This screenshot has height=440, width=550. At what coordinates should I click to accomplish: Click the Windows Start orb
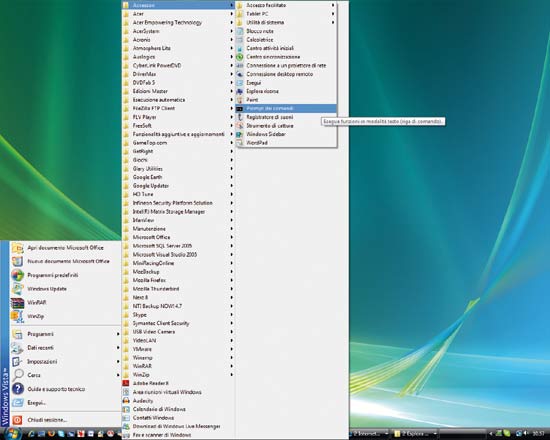(13, 433)
